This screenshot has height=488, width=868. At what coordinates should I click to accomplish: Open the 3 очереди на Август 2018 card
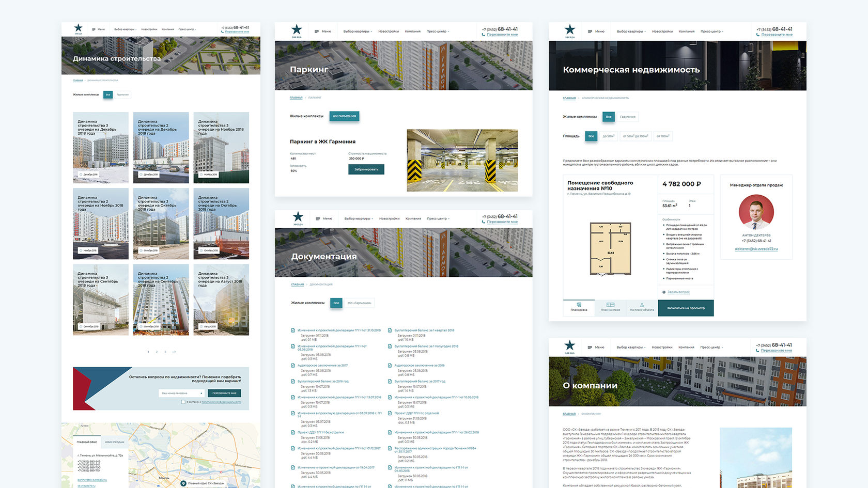pyautogui.click(x=221, y=300)
